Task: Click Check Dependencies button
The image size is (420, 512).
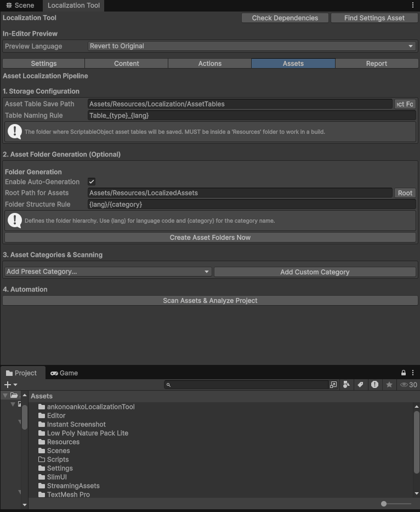Action: pos(285,18)
